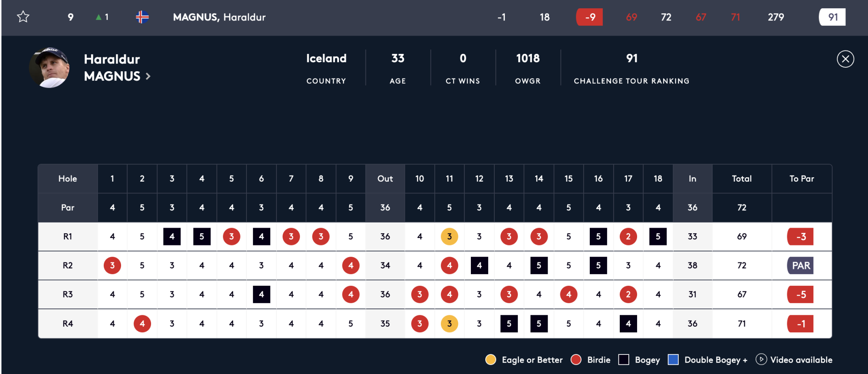Viewport: 868px width, 374px height.
Task: Open Haraldur Magnus profile via chevron
Action: click(148, 76)
